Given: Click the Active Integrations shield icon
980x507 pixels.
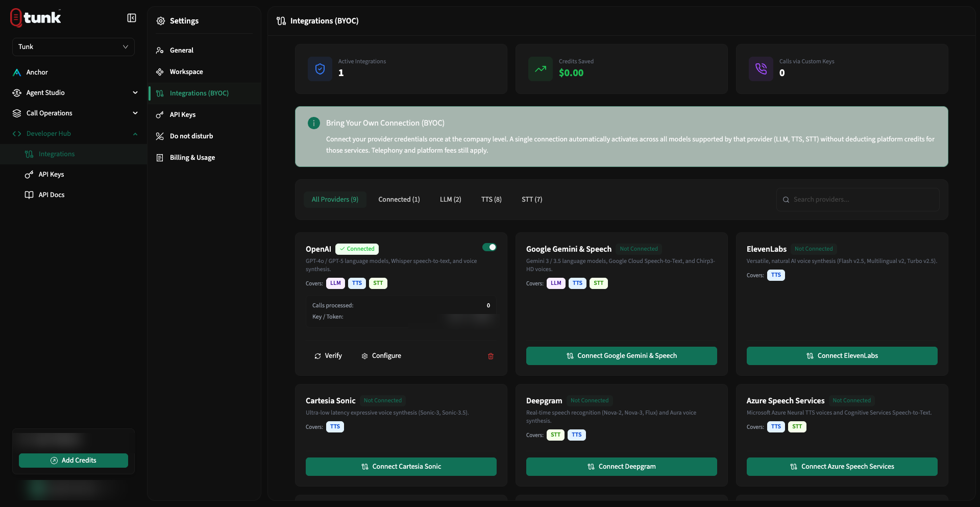Looking at the screenshot, I should pos(320,69).
